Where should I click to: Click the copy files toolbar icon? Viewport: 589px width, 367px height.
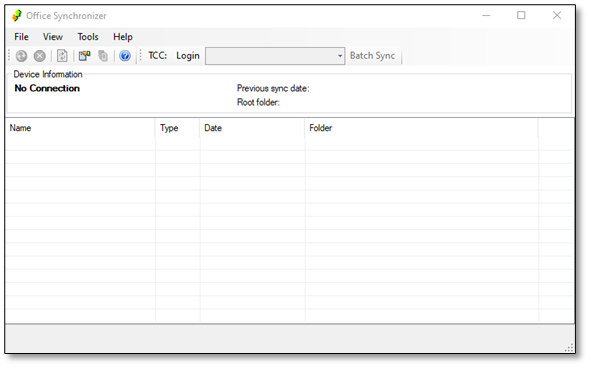[103, 56]
